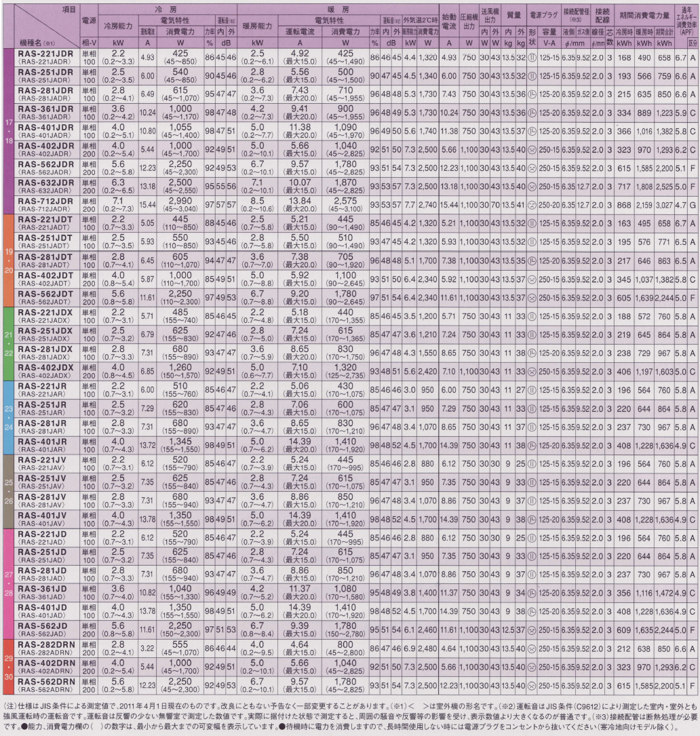Image resolution: width=700 pixels, height=736 pixels.
Task: Click the plug shape icon in RAS-402JDX row
Action: (x=532, y=371)
